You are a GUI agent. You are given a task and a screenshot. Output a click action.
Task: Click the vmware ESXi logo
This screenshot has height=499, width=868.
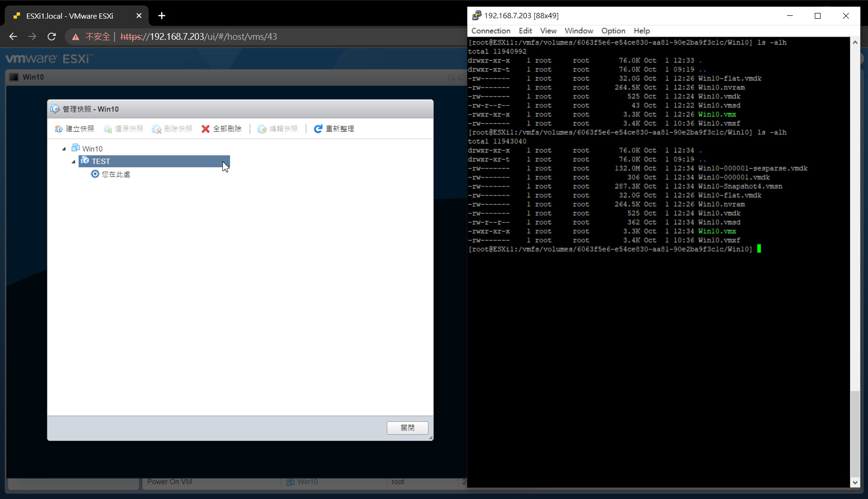click(x=49, y=59)
